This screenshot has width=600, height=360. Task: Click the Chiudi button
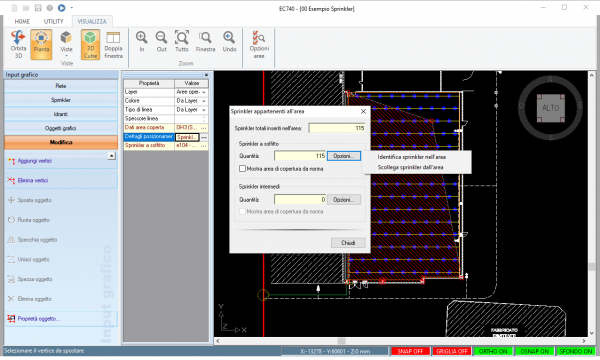[348, 243]
